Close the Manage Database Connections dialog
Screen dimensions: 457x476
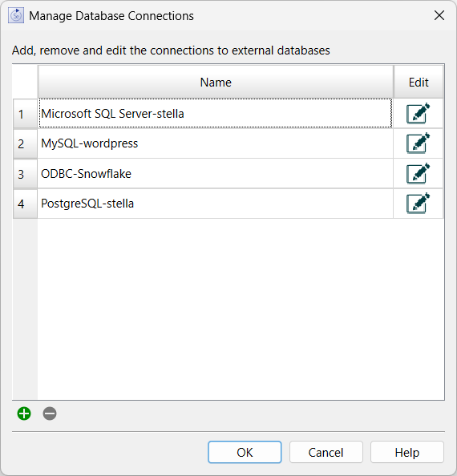tap(439, 15)
